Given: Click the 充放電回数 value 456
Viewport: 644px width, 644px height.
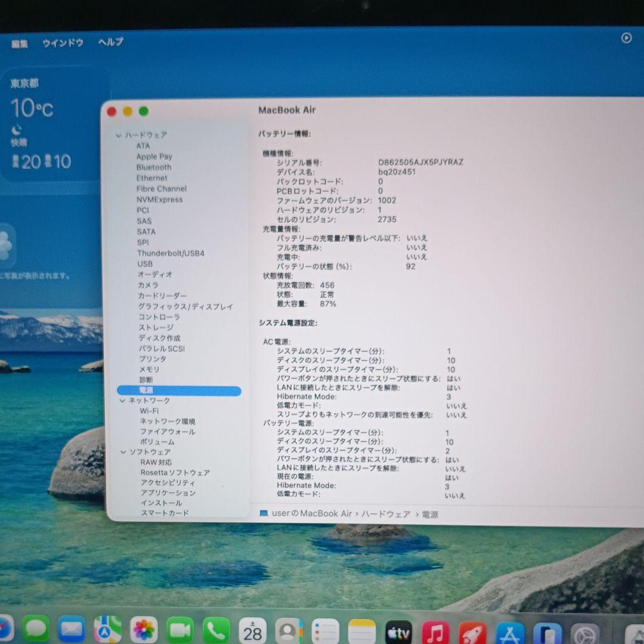Looking at the screenshot, I should pyautogui.click(x=327, y=285).
